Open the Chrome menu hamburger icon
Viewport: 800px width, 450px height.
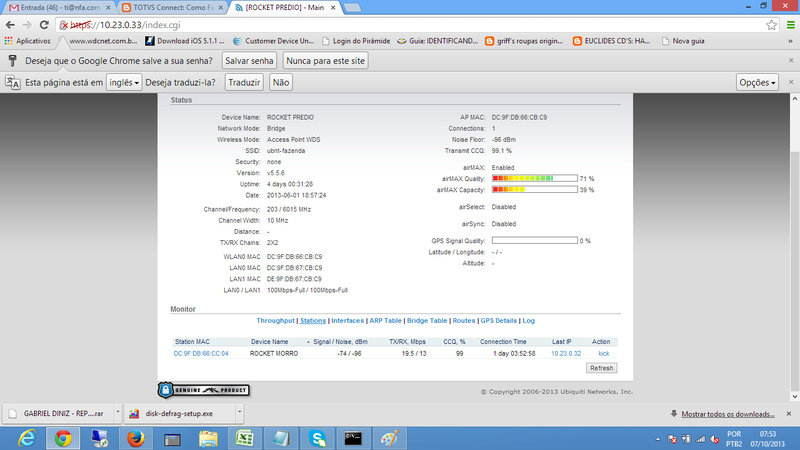click(x=790, y=24)
